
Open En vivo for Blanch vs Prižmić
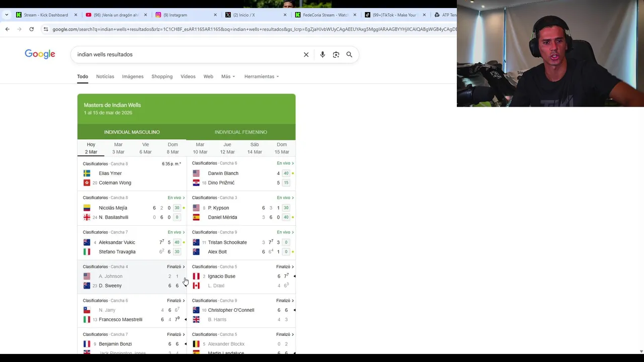pyautogui.click(x=285, y=163)
